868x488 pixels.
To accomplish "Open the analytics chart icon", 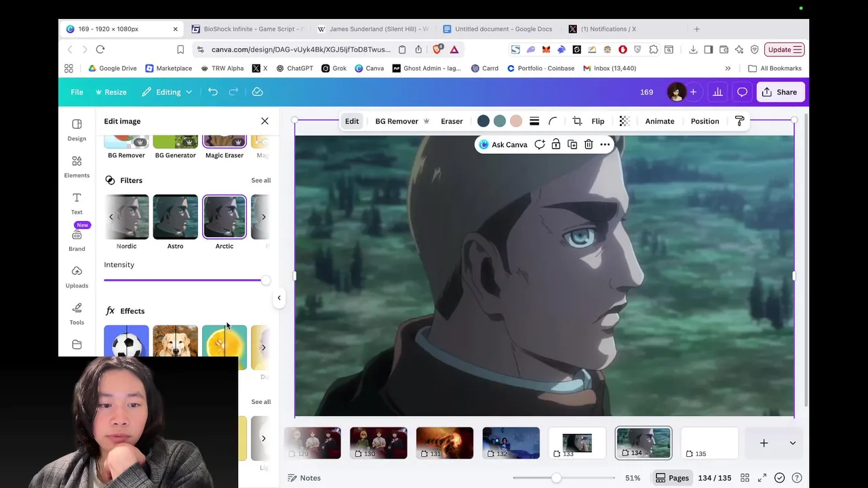I will [x=717, y=92].
